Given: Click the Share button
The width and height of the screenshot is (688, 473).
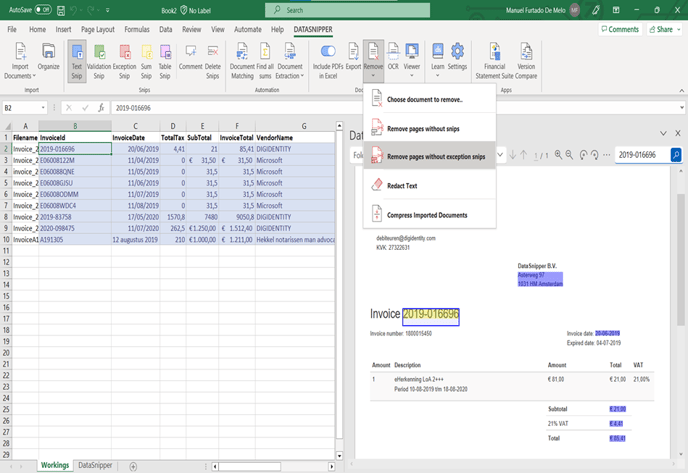Looking at the screenshot, I should pyautogui.click(x=664, y=29).
